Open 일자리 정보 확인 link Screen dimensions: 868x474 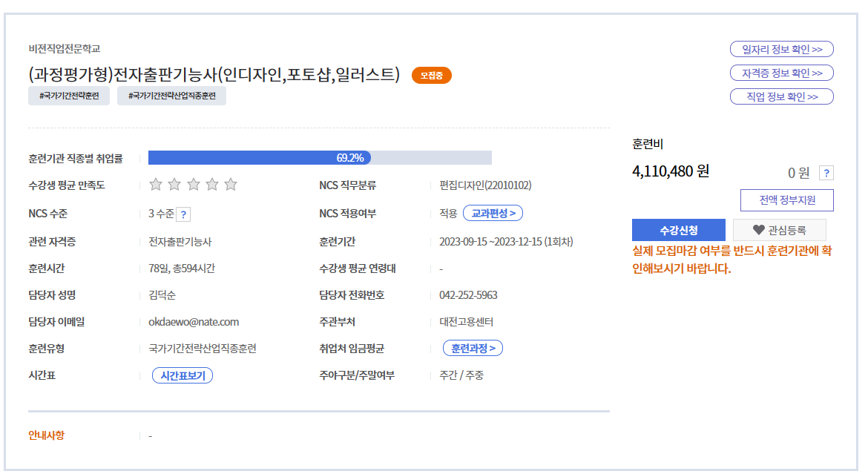tap(782, 50)
